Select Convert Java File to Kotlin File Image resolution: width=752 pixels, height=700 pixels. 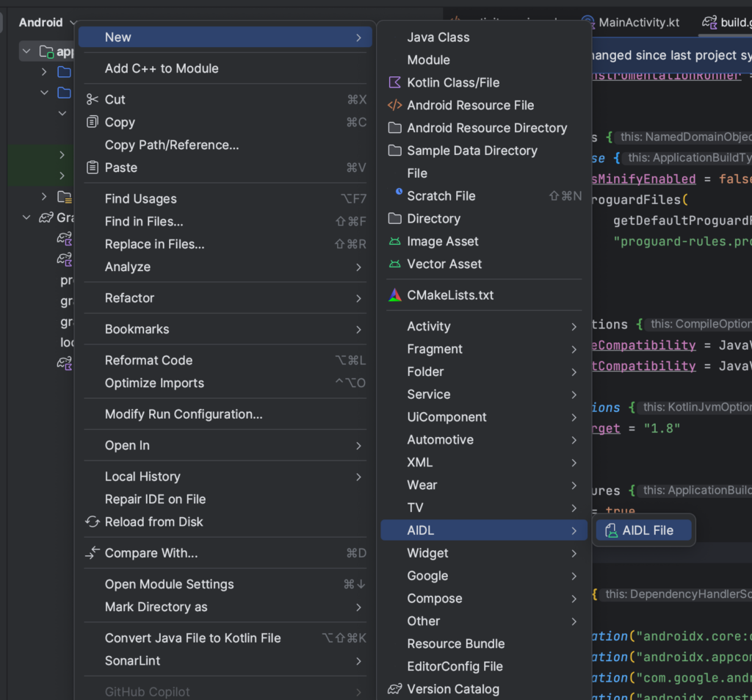[192, 638]
